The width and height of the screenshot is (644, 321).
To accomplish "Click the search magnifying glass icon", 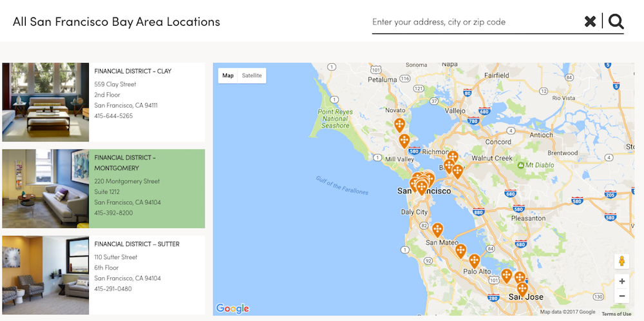I will [x=616, y=22].
